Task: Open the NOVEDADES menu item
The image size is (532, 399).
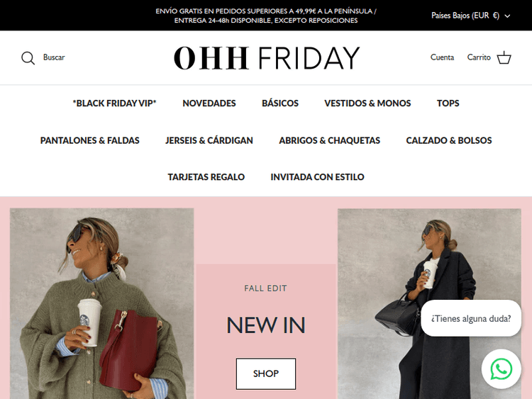Action: point(209,103)
